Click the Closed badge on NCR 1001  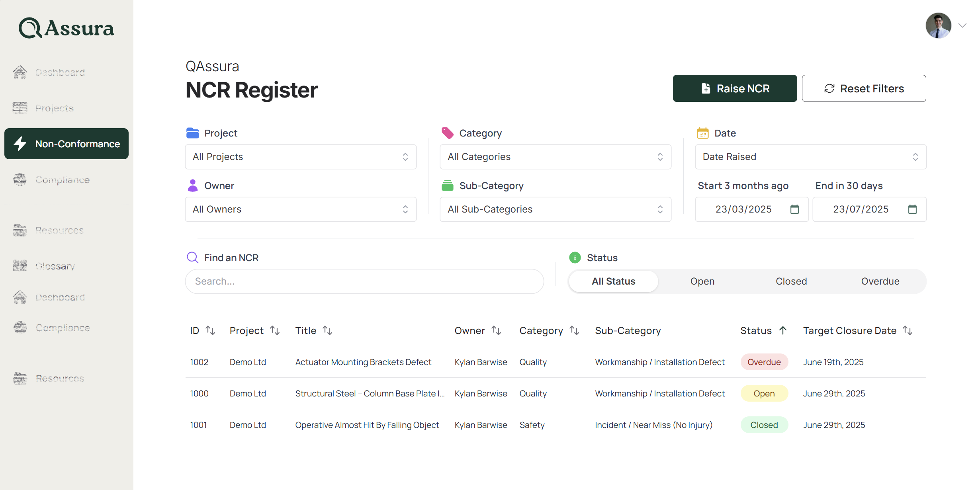(x=764, y=425)
